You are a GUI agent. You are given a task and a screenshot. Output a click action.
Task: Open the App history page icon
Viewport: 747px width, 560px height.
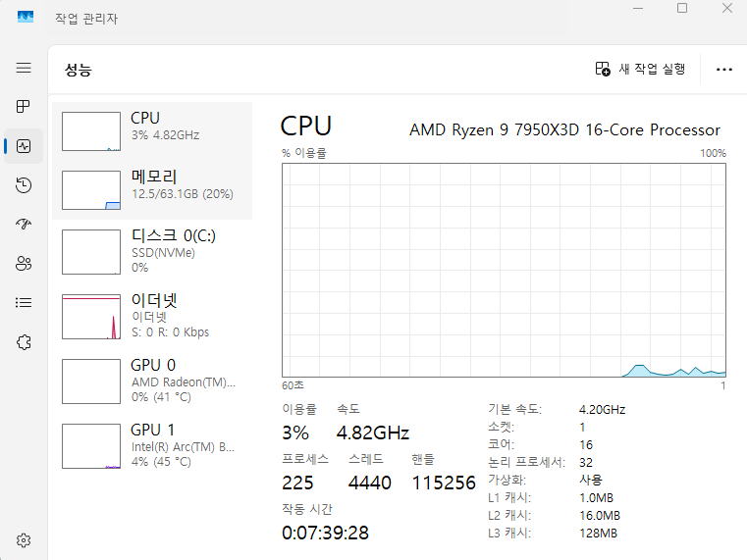tap(24, 185)
